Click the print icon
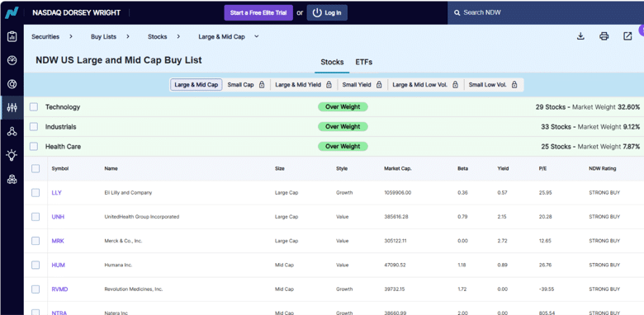The height and width of the screenshot is (315, 644). point(604,36)
